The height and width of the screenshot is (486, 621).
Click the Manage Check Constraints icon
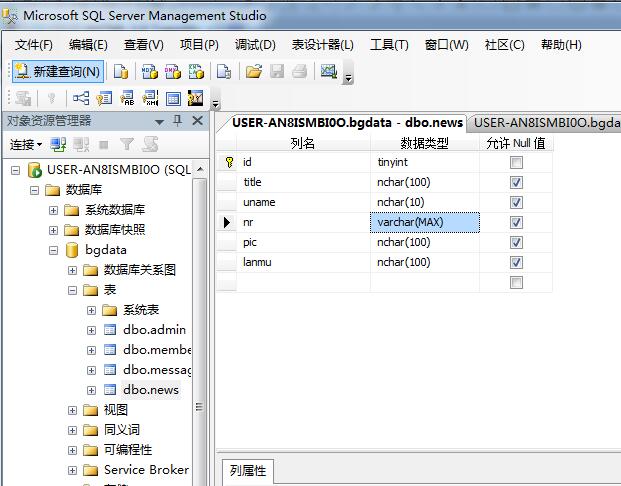(x=173, y=98)
